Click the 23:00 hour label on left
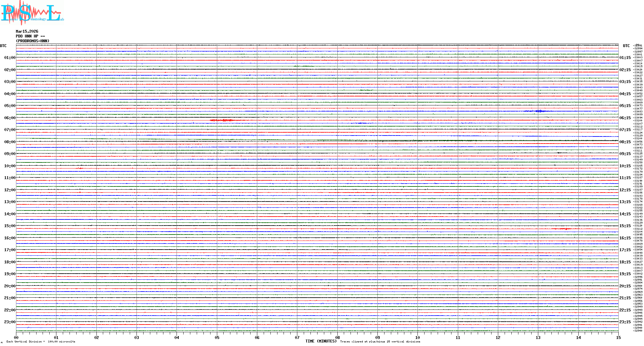Screen dimensions: 644x346 [x=10, y=322]
